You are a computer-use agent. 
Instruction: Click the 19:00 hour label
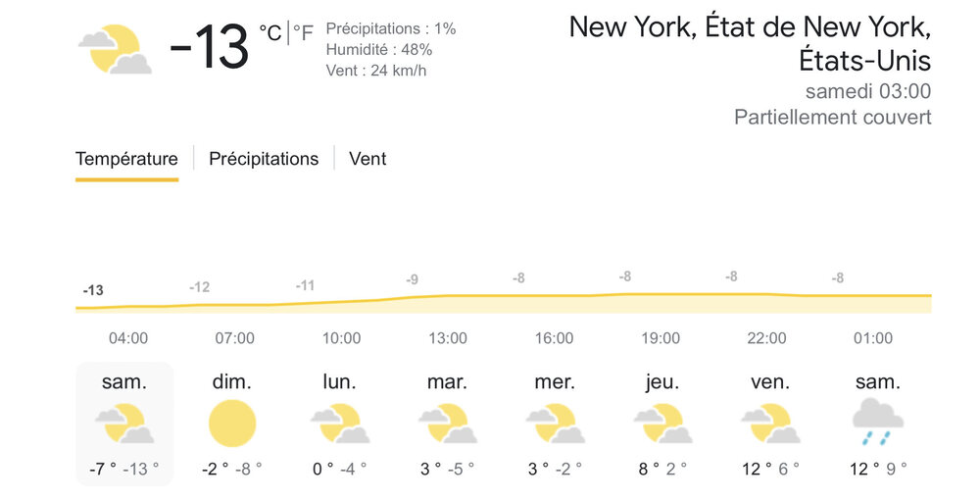[661, 338]
